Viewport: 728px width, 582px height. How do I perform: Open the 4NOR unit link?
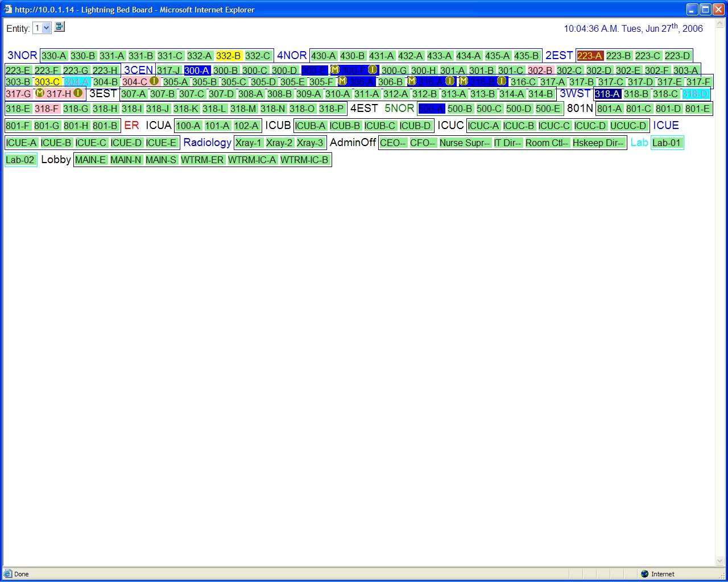point(292,55)
